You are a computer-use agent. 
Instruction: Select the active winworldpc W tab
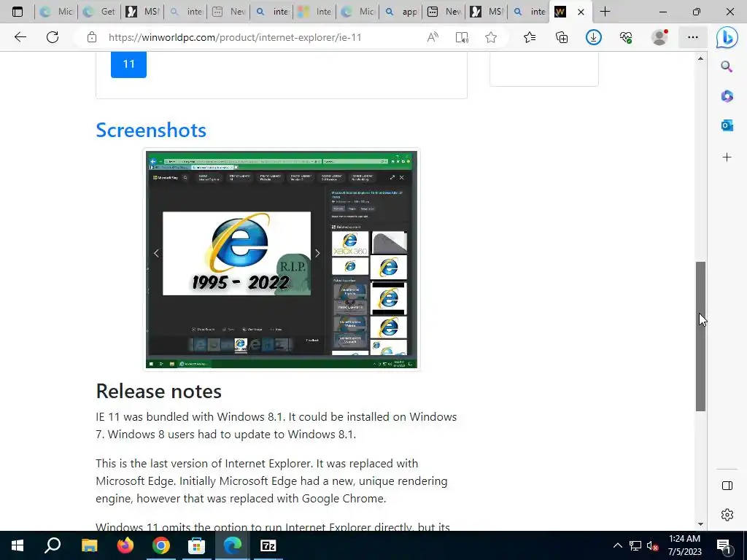coord(561,12)
